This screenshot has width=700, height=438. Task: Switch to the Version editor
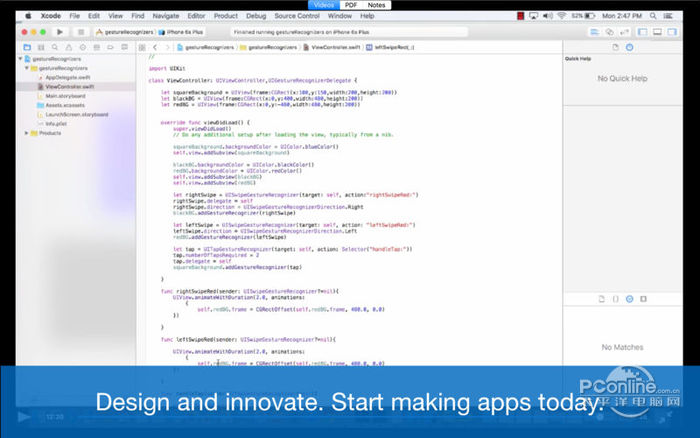pyautogui.click(x=625, y=32)
